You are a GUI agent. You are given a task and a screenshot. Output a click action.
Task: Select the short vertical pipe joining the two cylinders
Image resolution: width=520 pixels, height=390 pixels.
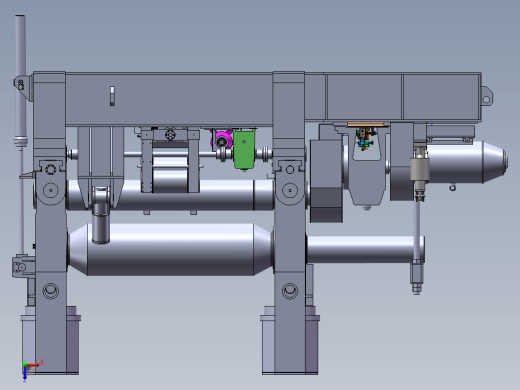click(100, 223)
